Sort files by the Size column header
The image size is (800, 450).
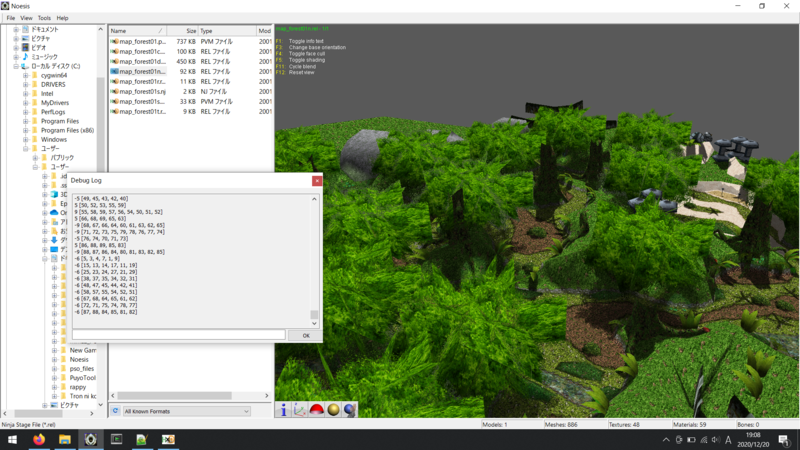182,31
